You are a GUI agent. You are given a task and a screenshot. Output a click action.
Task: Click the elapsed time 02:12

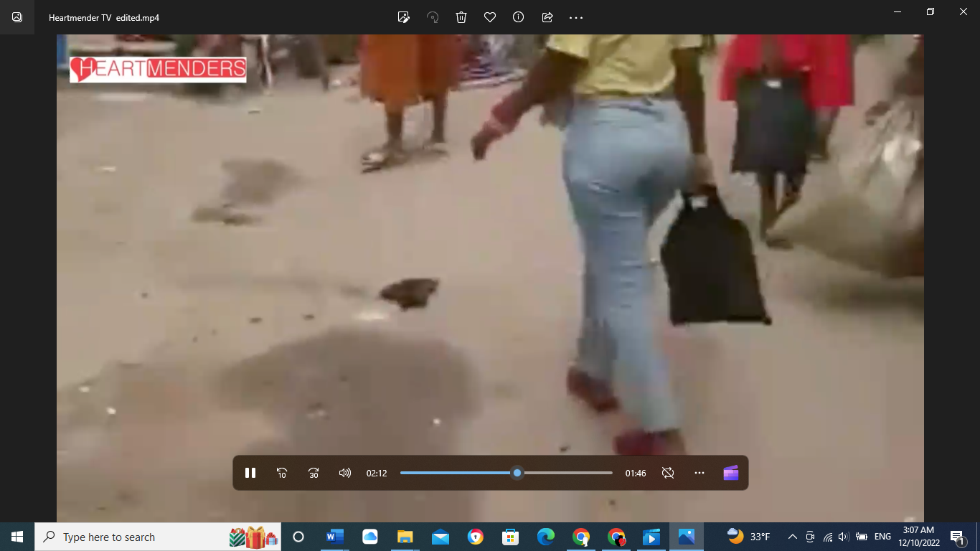(377, 474)
